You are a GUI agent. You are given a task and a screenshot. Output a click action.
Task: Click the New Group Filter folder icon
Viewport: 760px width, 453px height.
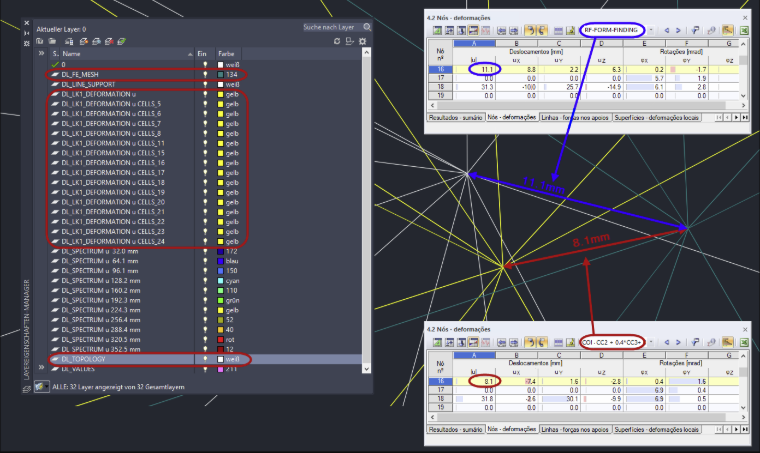point(52,42)
